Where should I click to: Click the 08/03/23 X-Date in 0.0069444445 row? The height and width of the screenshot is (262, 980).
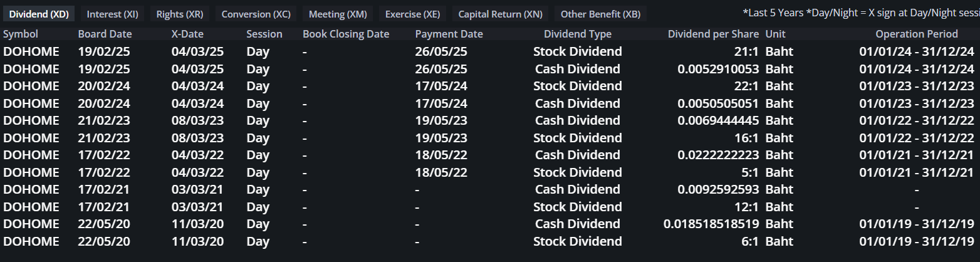pyautogui.click(x=197, y=120)
